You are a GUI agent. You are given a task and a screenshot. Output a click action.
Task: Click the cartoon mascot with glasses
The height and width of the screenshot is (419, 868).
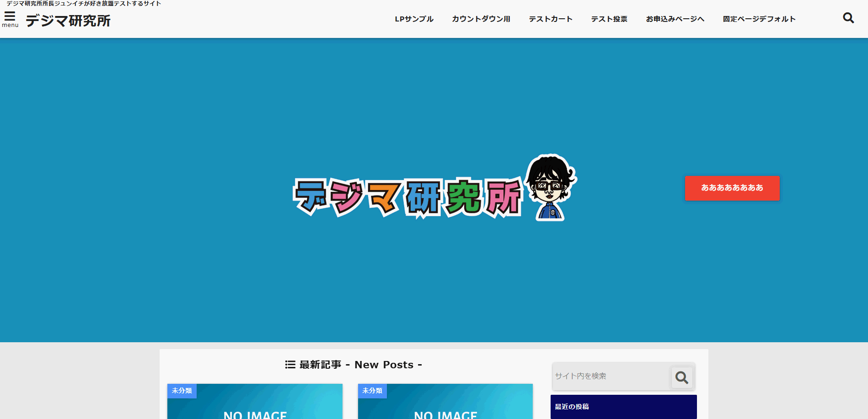(x=550, y=187)
